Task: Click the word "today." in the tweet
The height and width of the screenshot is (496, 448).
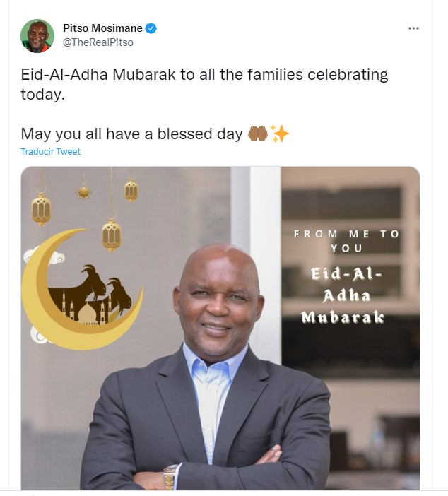Action: point(42,94)
